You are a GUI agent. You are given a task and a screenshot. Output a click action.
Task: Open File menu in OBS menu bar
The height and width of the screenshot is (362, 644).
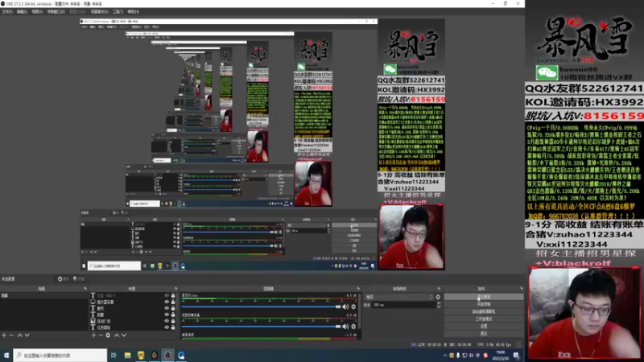[7, 11]
